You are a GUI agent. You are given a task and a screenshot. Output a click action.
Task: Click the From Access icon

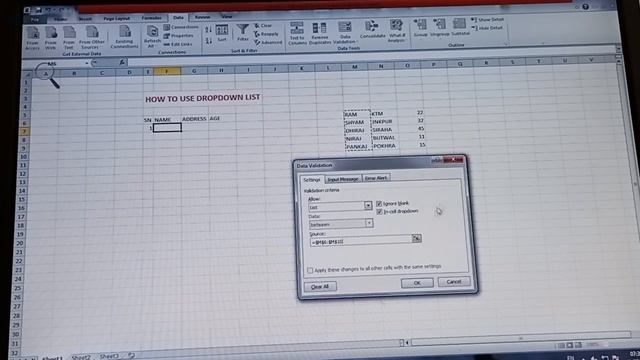click(x=33, y=38)
